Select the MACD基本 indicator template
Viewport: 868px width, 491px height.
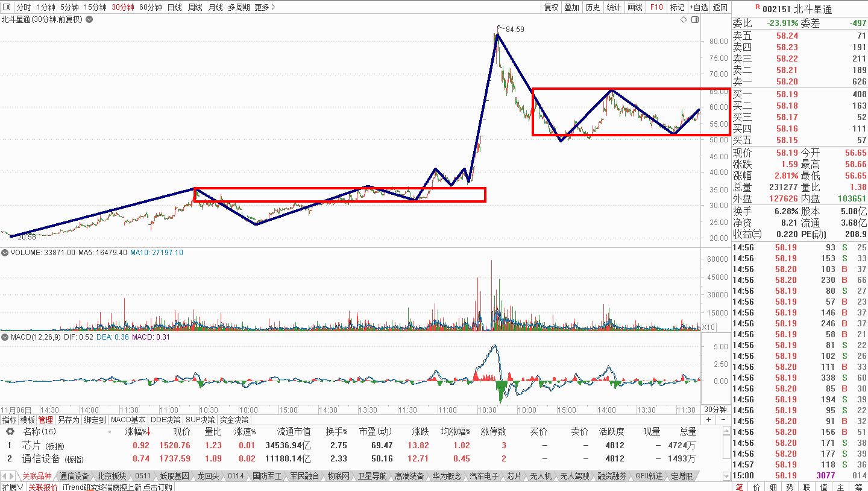(128, 420)
